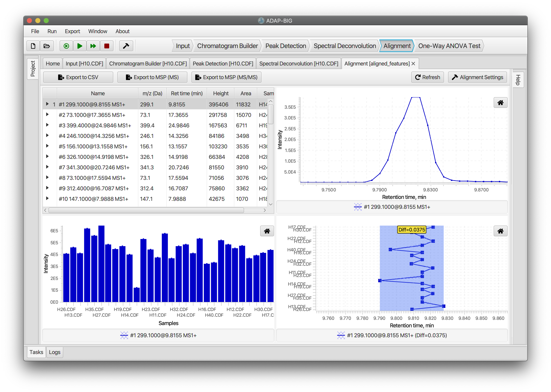This screenshot has height=392, width=551.
Task: Click the table's horizontal scrollbar thumb
Action: pos(146,210)
